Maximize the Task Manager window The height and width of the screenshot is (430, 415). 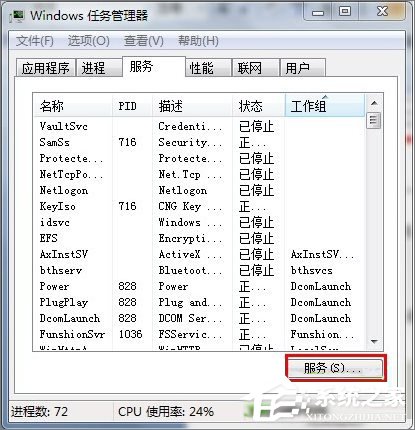pyautogui.click(x=345, y=12)
